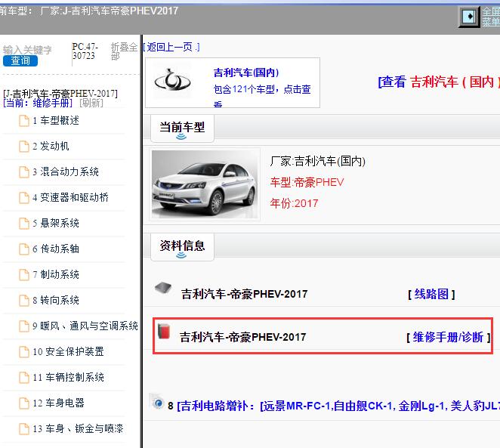Click 折叠全部 to collapse all
This screenshot has width=500, height=448.
[x=124, y=51]
